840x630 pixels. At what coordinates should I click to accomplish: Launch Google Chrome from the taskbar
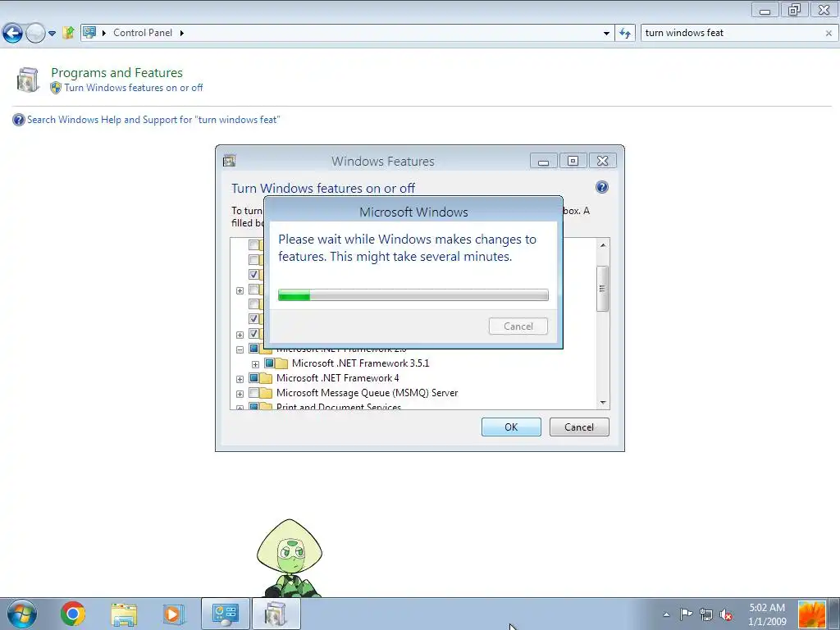[73, 614]
